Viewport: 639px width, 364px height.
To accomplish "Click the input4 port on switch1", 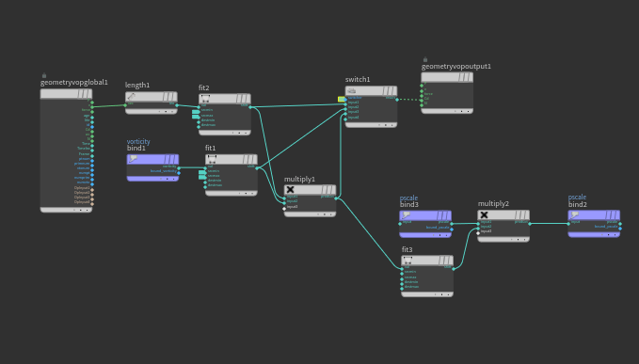I will pyautogui.click(x=345, y=119).
